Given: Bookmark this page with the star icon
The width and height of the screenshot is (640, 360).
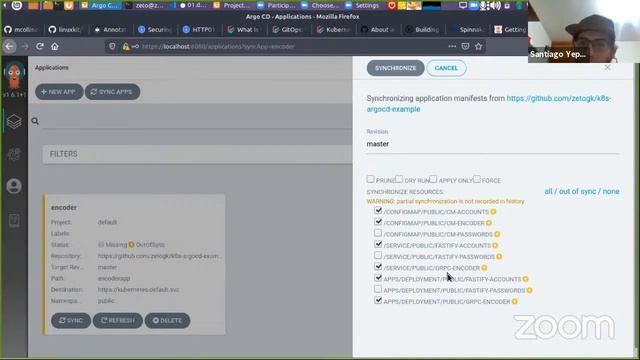Looking at the screenshot, I should coord(479,46).
